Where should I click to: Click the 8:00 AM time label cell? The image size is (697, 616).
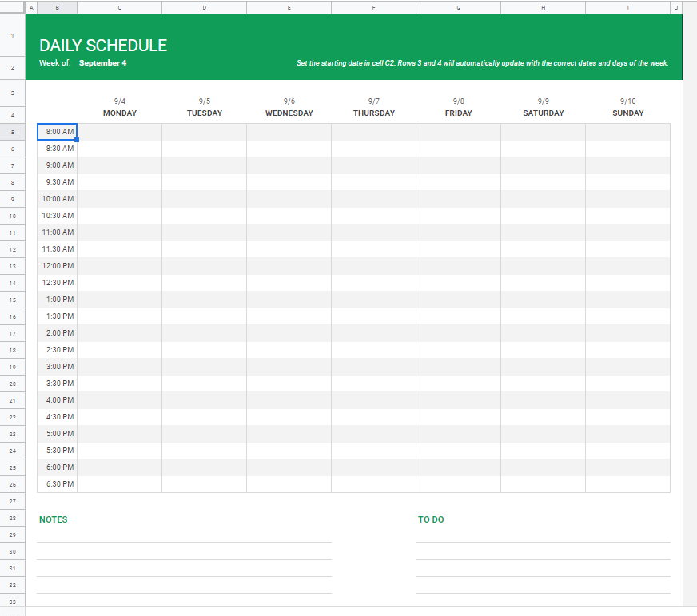coord(58,131)
